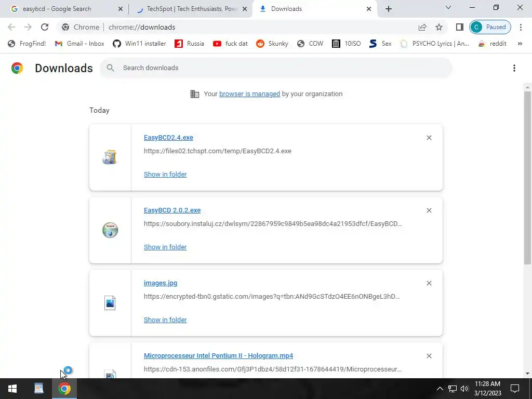The image size is (532, 399).
Task: Remove images.jpg from the list
Action: click(x=429, y=283)
